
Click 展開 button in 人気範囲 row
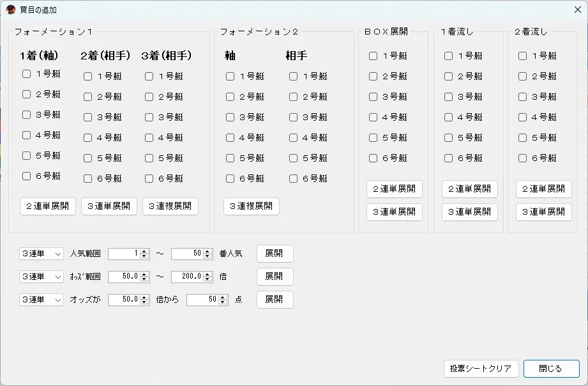[275, 254]
